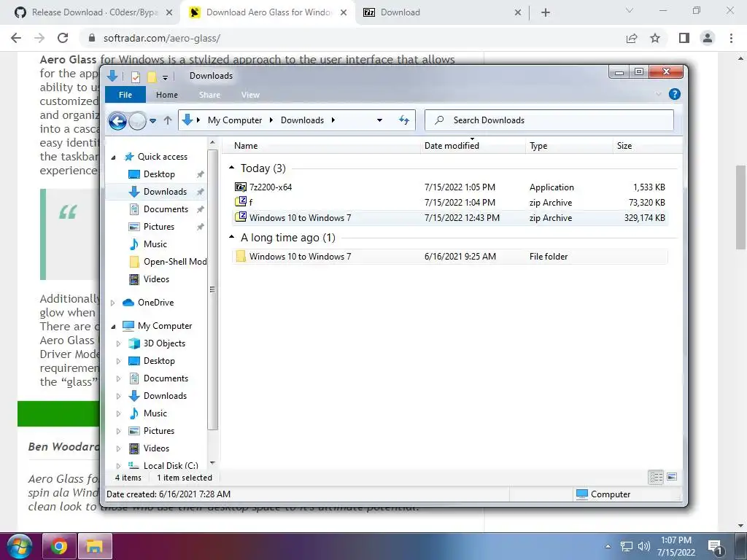Open Music under Quick access
747x560 pixels.
coord(155,244)
